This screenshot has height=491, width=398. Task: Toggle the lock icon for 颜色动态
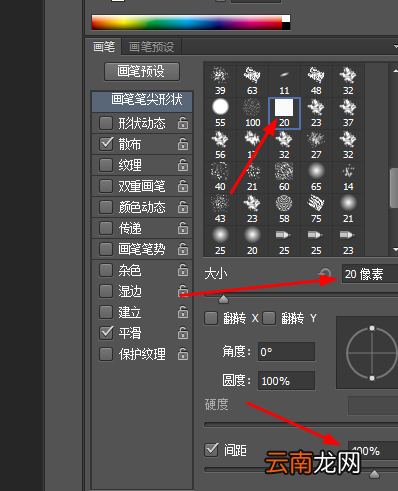point(183,207)
